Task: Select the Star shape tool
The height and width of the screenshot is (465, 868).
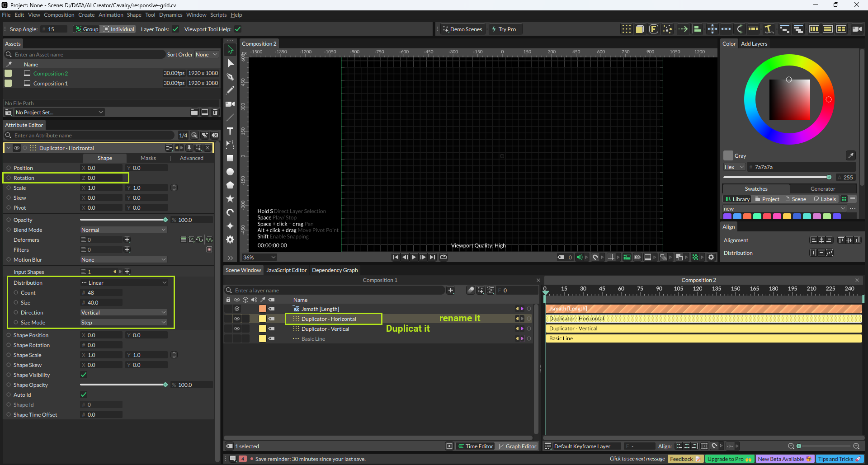Action: 230,199
